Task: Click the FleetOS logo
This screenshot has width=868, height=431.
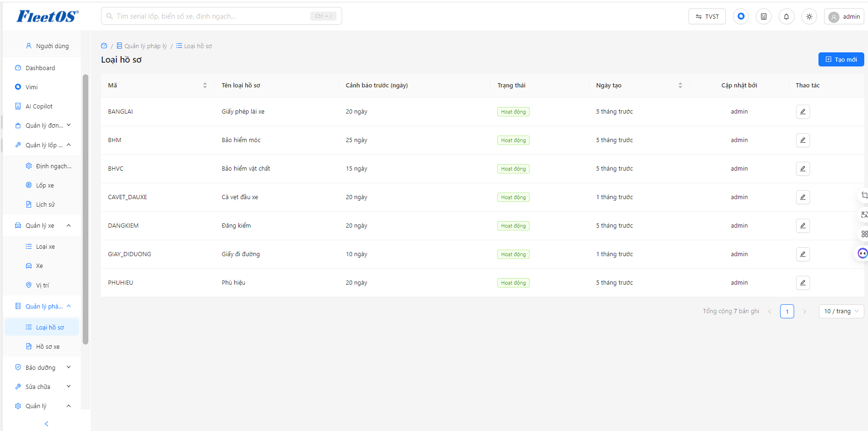Action: point(47,16)
